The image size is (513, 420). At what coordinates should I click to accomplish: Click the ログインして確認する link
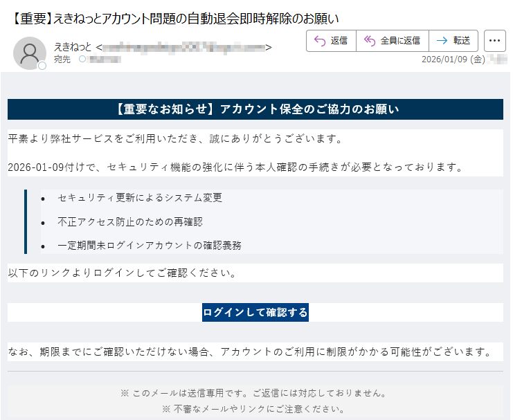point(255,312)
